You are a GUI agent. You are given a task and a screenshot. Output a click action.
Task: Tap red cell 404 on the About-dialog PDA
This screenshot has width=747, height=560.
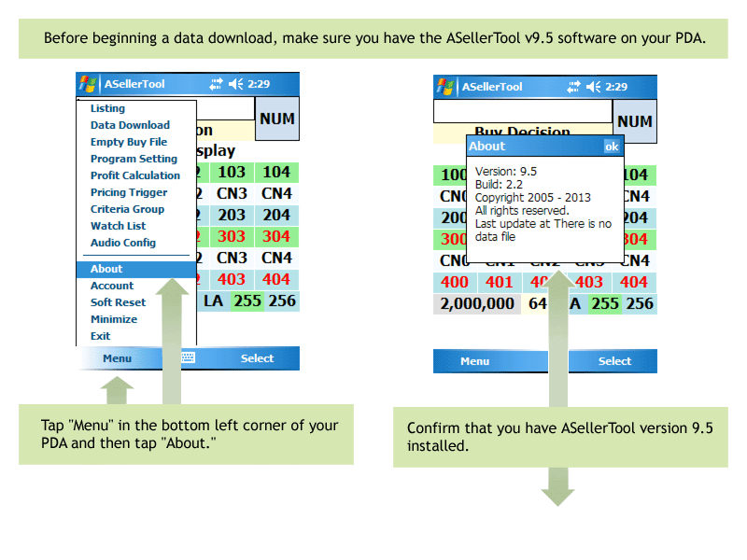coord(634,283)
